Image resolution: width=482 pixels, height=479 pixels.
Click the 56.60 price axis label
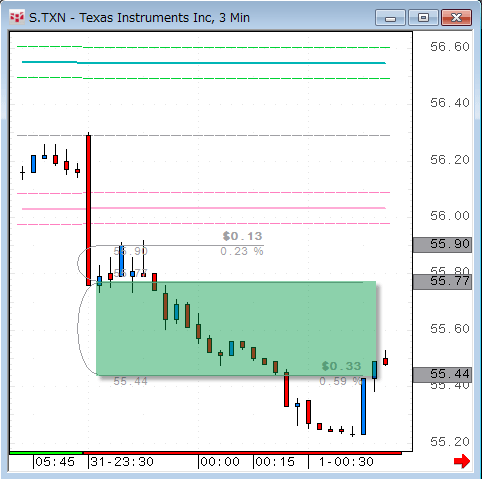(x=450, y=47)
